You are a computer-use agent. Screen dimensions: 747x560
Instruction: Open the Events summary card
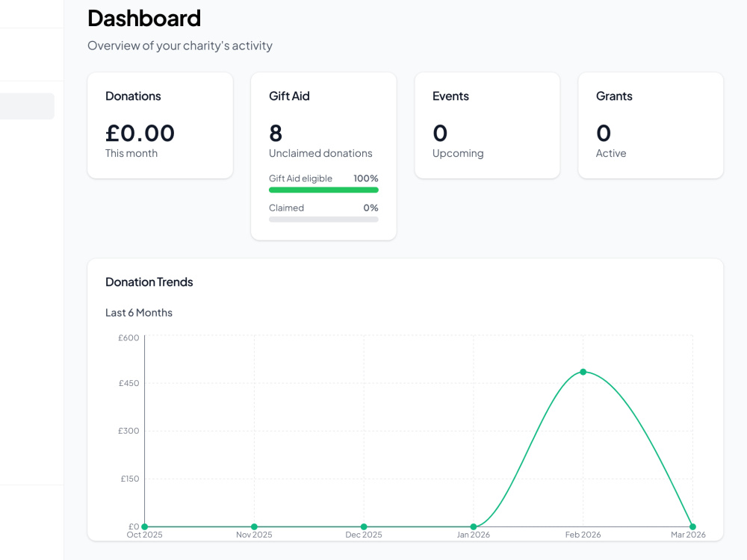coord(487,125)
